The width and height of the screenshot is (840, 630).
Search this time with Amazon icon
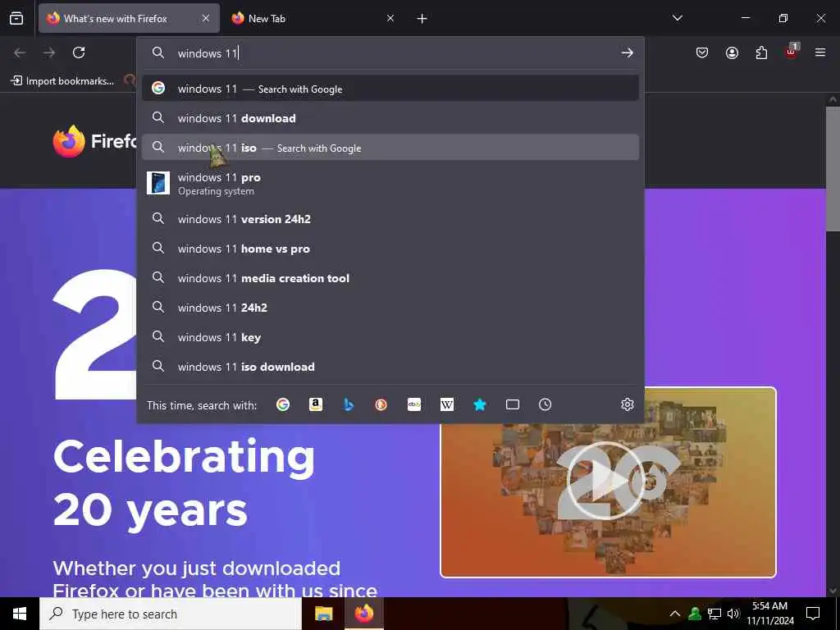pyautogui.click(x=316, y=404)
